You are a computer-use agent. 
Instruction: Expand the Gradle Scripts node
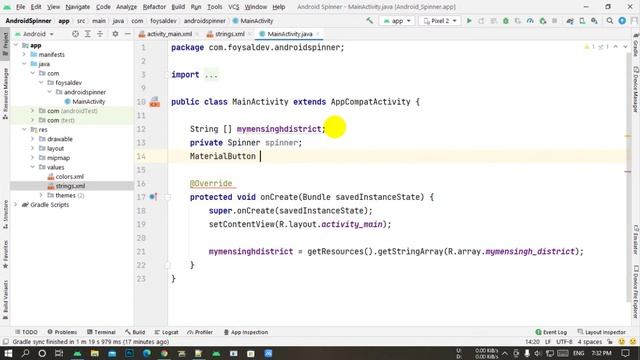16,204
